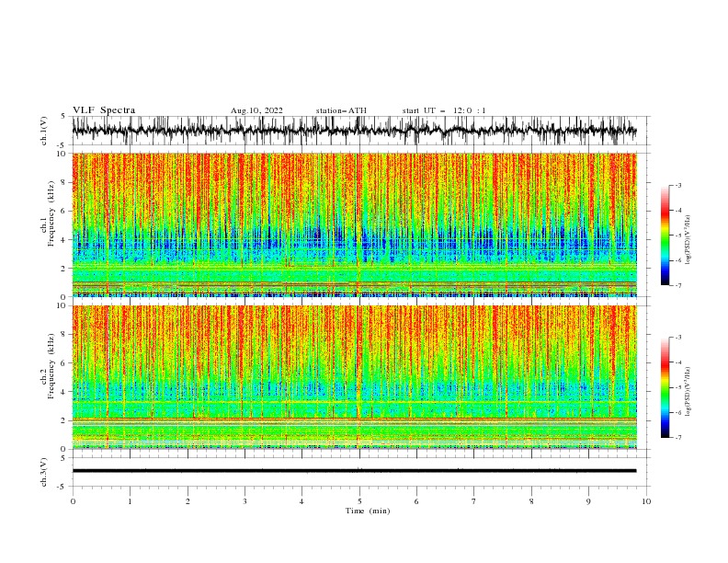
Task: Click the "-7" label on ch.2 color bar
Action: 677,438
